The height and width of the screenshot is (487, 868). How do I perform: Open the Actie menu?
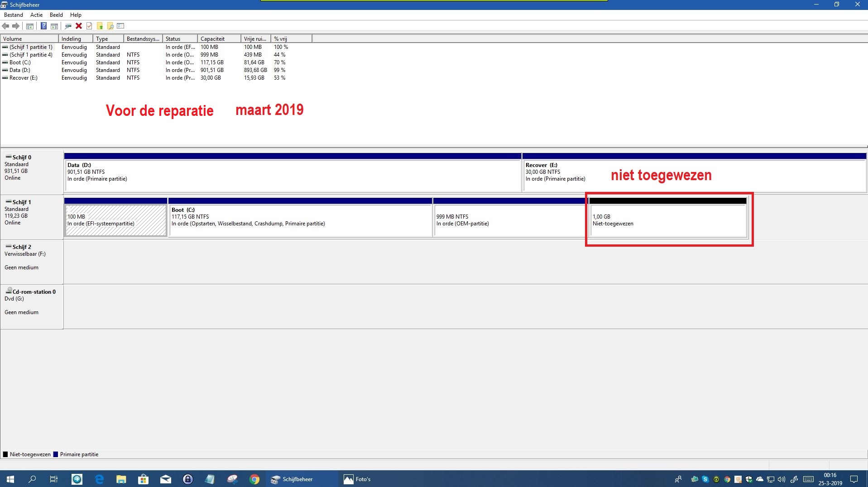(36, 15)
